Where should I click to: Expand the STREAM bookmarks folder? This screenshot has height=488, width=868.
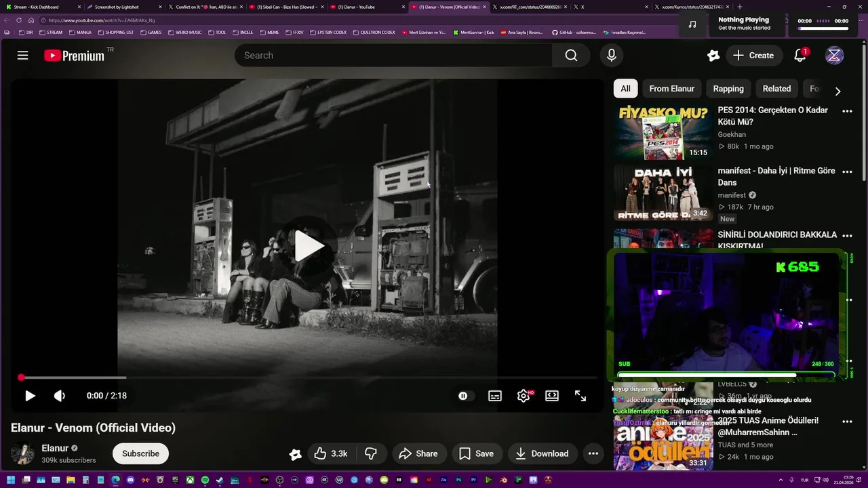(51, 32)
